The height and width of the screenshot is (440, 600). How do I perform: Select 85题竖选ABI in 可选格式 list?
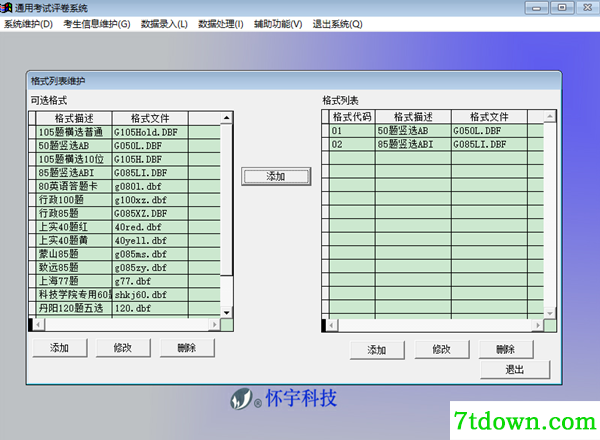point(74,173)
